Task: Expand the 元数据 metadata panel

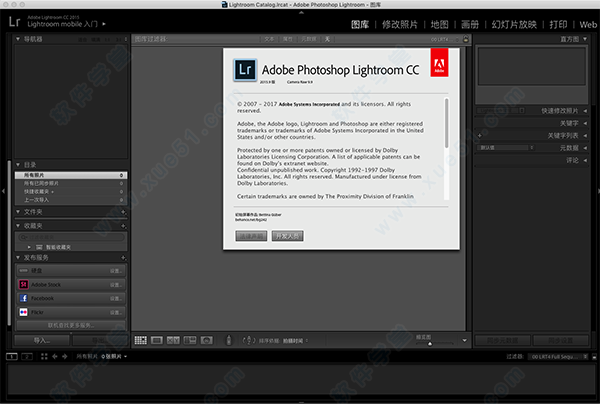Action: tap(585, 148)
